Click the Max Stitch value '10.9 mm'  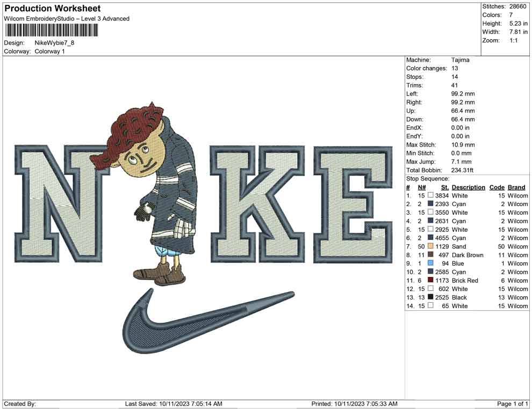pyautogui.click(x=463, y=145)
